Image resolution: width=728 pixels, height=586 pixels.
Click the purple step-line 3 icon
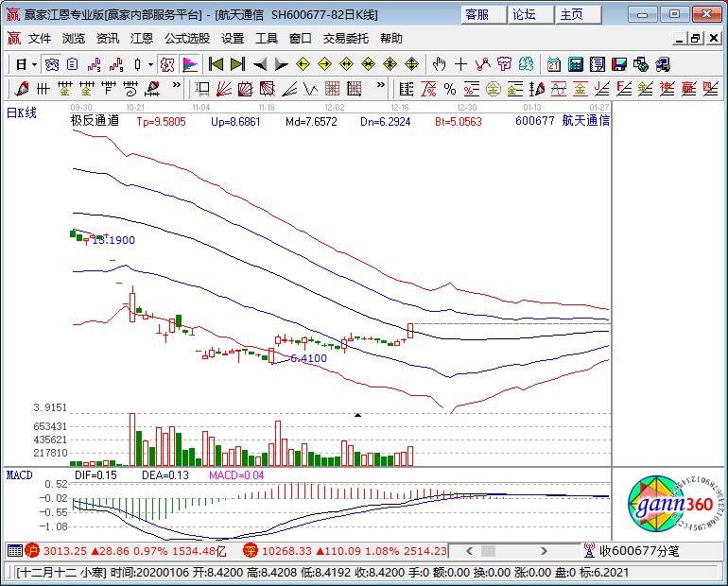pyautogui.click(x=95, y=64)
